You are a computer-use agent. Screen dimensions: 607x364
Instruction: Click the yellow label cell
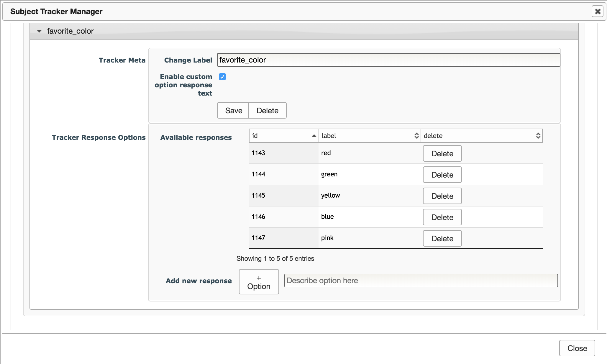(x=370, y=196)
